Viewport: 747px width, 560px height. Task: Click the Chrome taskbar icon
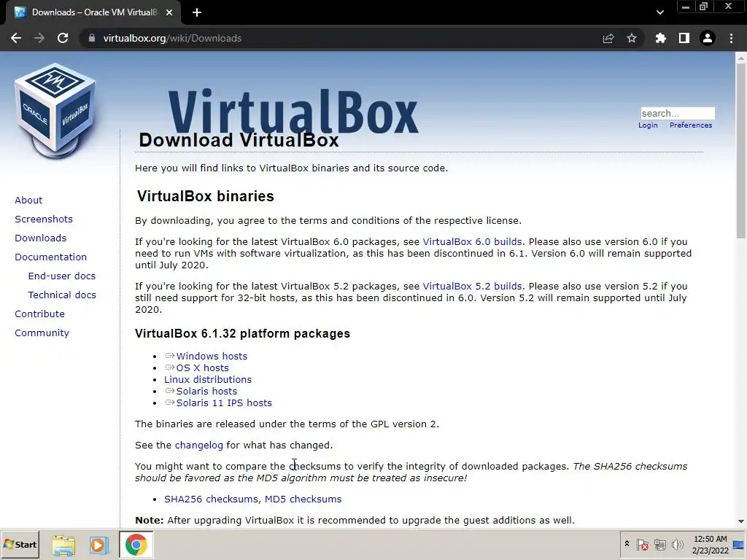point(136,545)
